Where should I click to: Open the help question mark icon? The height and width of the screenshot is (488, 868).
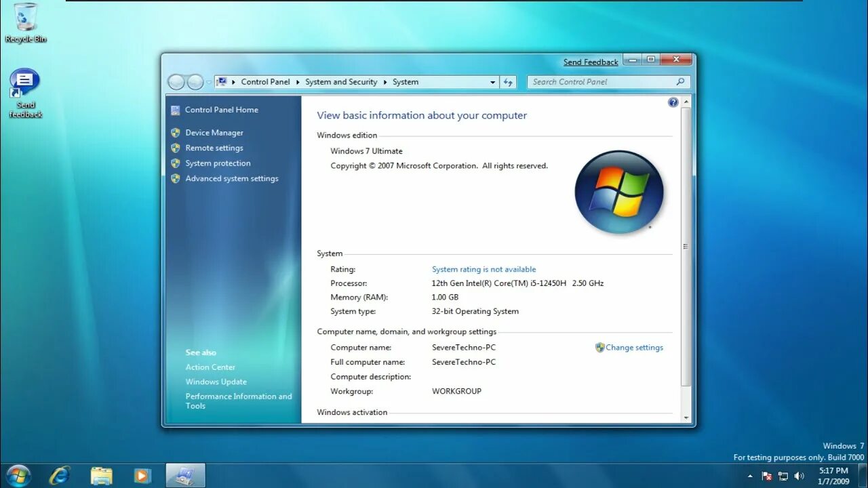pyautogui.click(x=673, y=102)
